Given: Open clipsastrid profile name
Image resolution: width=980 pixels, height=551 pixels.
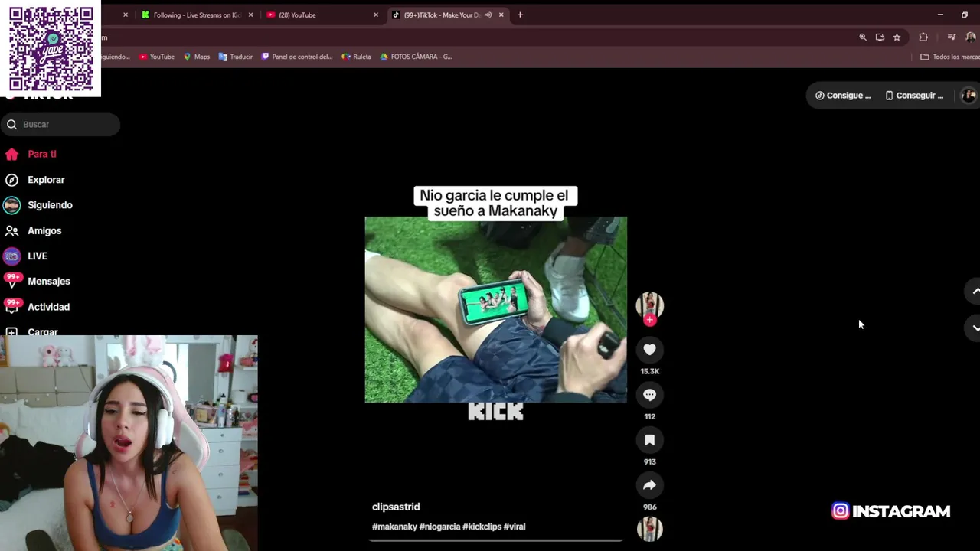Looking at the screenshot, I should (x=396, y=507).
